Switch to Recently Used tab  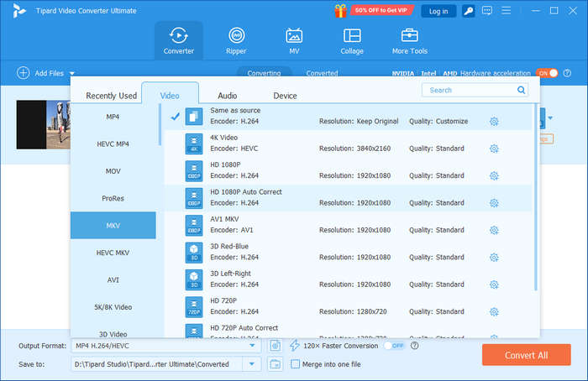112,96
